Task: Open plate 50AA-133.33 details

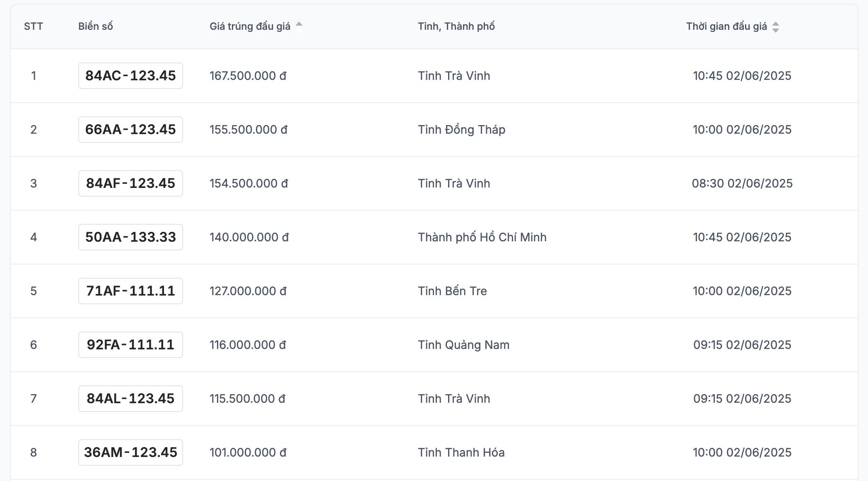Action: (130, 237)
